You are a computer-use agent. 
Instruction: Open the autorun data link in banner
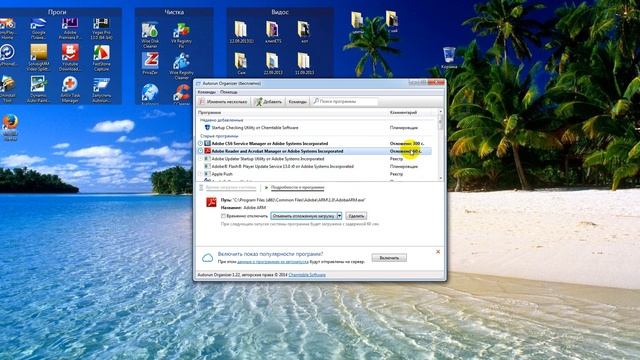[x=273, y=262]
